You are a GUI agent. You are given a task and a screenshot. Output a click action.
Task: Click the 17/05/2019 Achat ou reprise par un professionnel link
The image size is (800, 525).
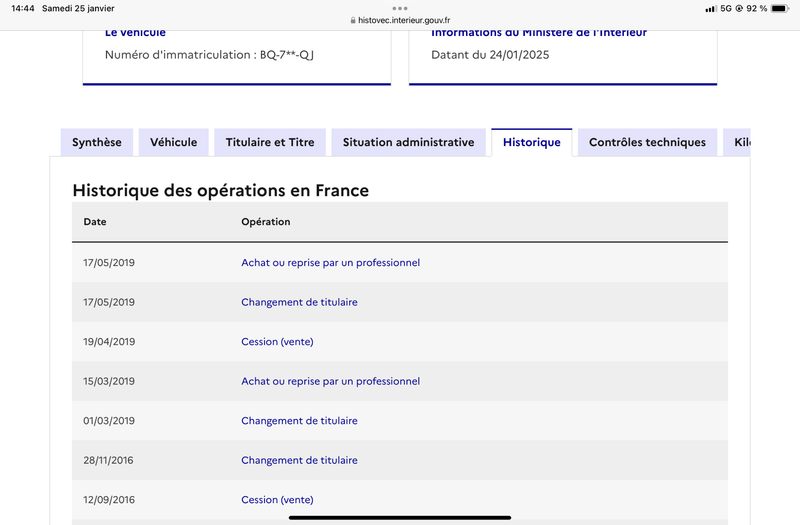pyautogui.click(x=331, y=263)
